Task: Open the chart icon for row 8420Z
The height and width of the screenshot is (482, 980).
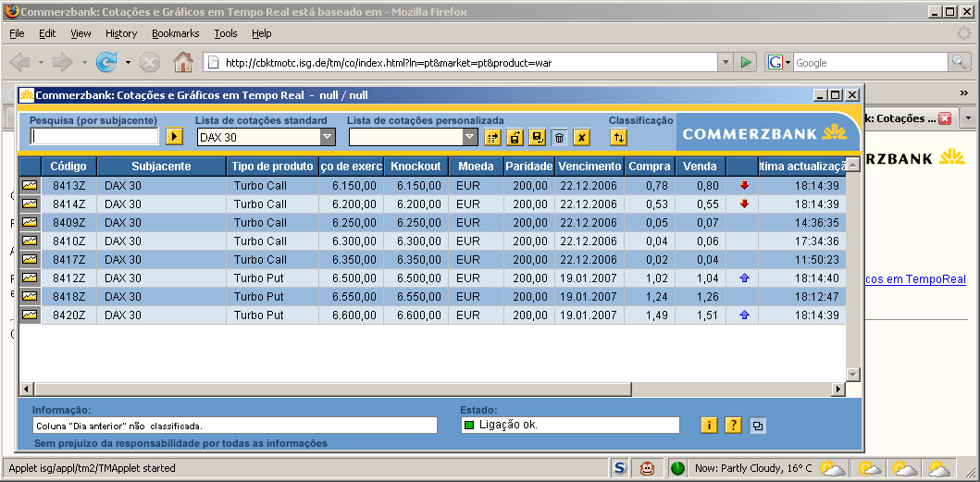Action: tap(30, 315)
